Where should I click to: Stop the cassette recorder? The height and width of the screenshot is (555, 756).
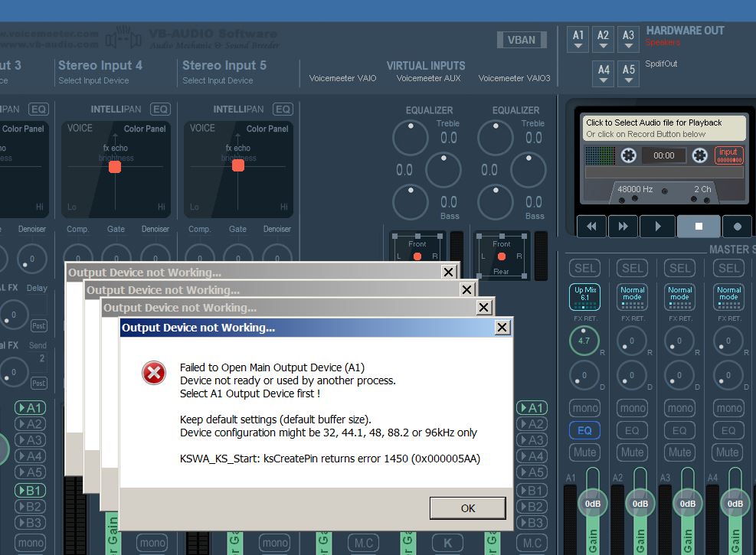tap(699, 226)
